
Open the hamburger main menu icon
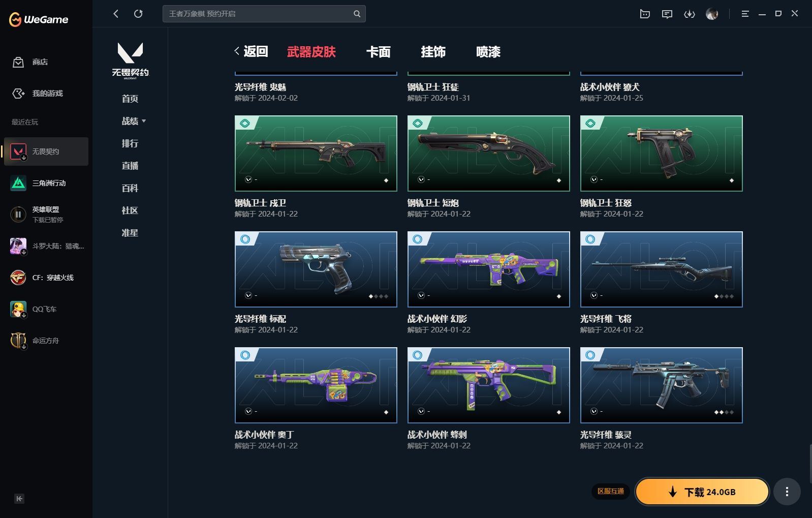pos(745,14)
